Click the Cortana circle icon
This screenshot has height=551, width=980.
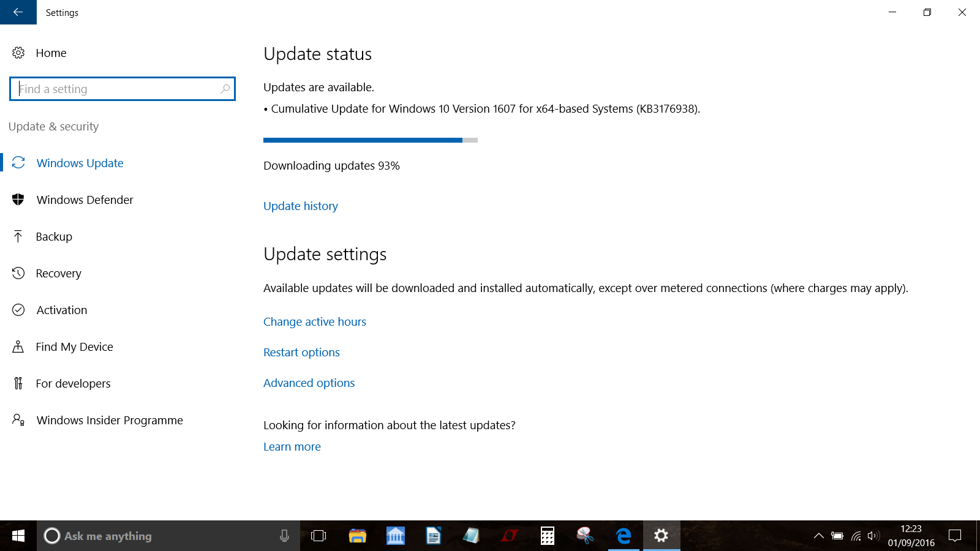tap(52, 536)
